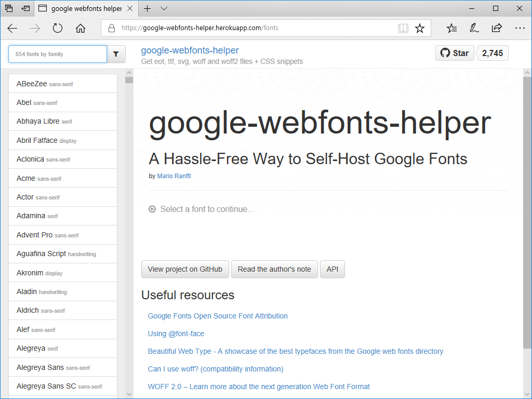Click Read the author's note button
The width and height of the screenshot is (532, 399).
(274, 269)
